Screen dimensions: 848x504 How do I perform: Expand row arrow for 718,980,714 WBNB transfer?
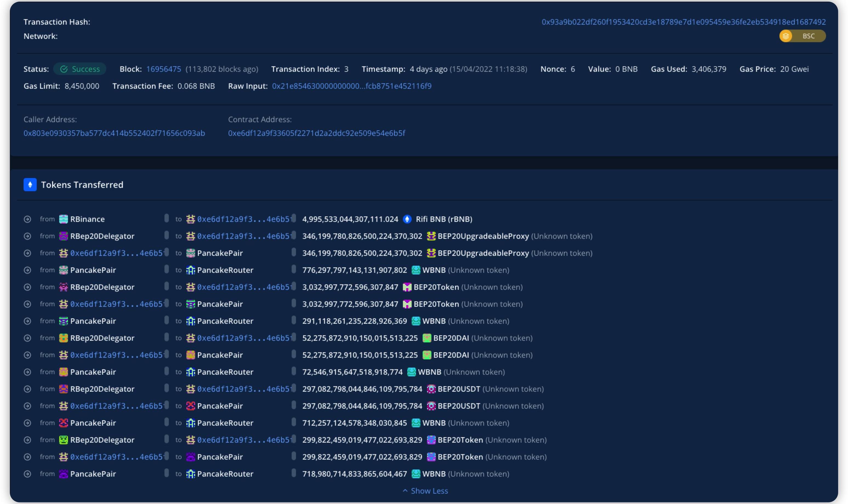27,474
